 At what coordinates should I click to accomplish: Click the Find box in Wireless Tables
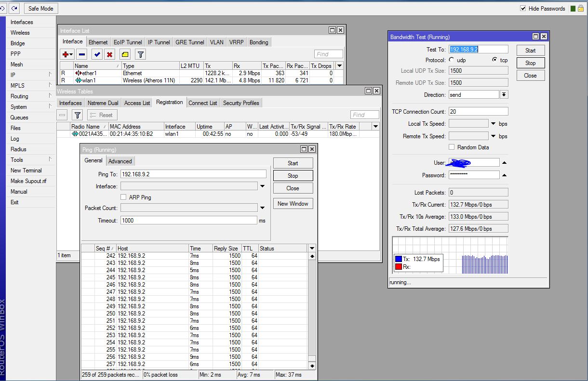click(364, 115)
